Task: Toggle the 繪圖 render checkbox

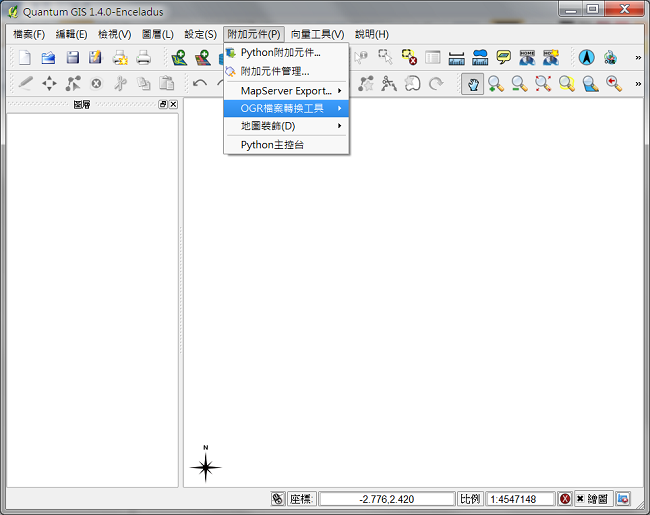Action: click(592, 499)
